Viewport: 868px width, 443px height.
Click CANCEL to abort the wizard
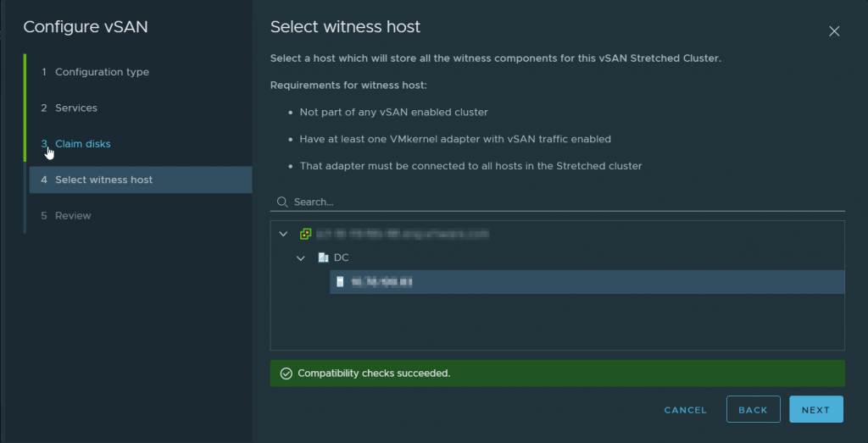(x=685, y=410)
